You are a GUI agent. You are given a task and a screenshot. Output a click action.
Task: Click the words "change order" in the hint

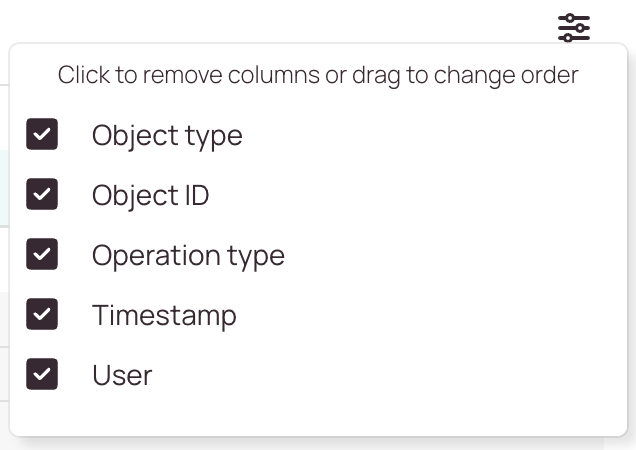point(506,75)
